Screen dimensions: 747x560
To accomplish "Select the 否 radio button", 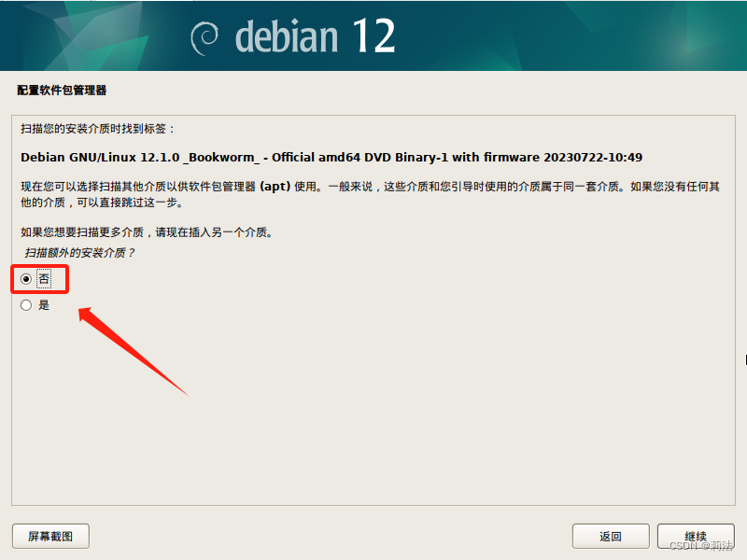I will tap(26, 278).
